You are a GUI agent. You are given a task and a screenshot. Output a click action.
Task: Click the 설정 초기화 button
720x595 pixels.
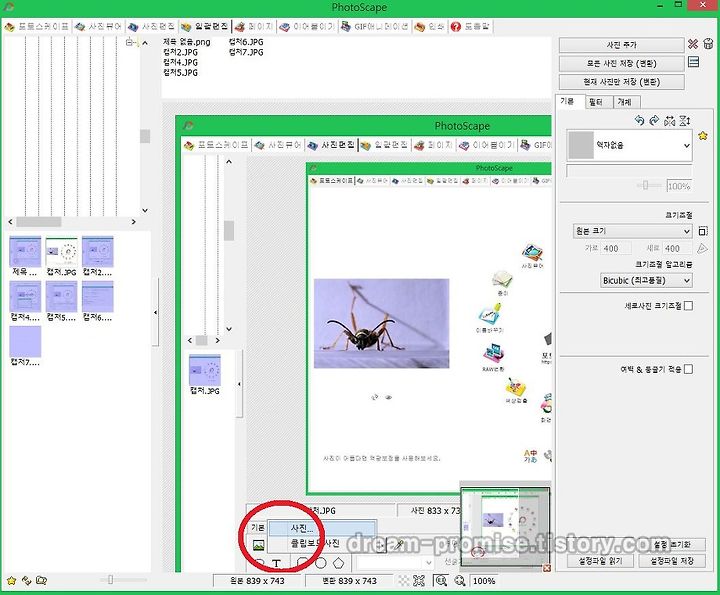click(672, 544)
